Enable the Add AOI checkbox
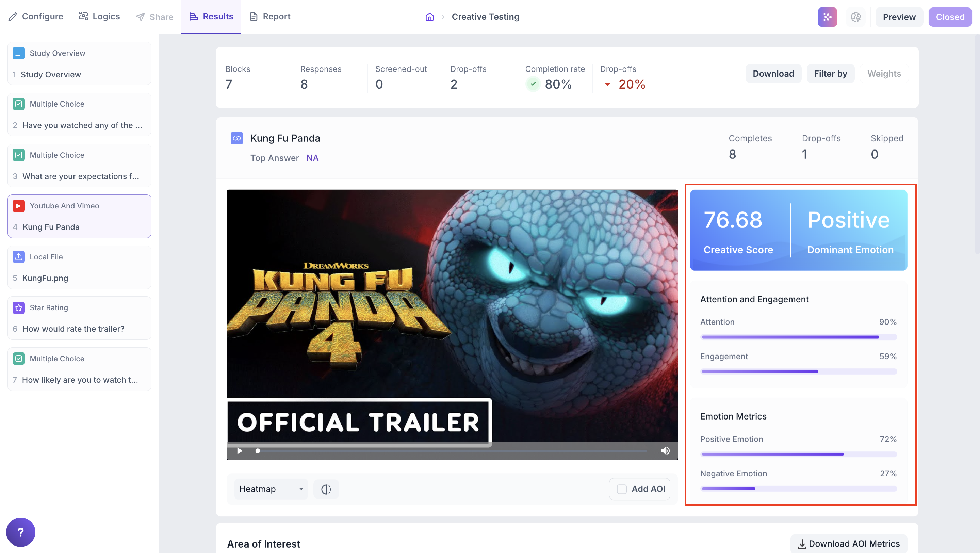 tap(622, 489)
